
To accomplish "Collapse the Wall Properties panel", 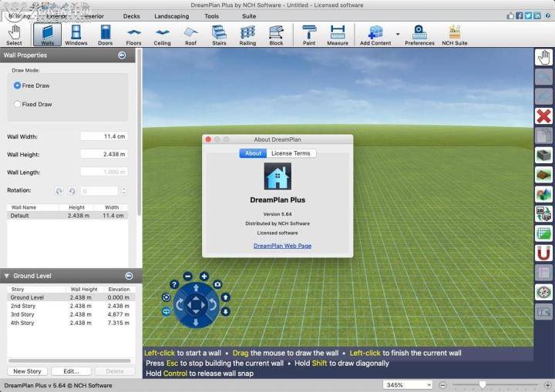I will coord(122,55).
